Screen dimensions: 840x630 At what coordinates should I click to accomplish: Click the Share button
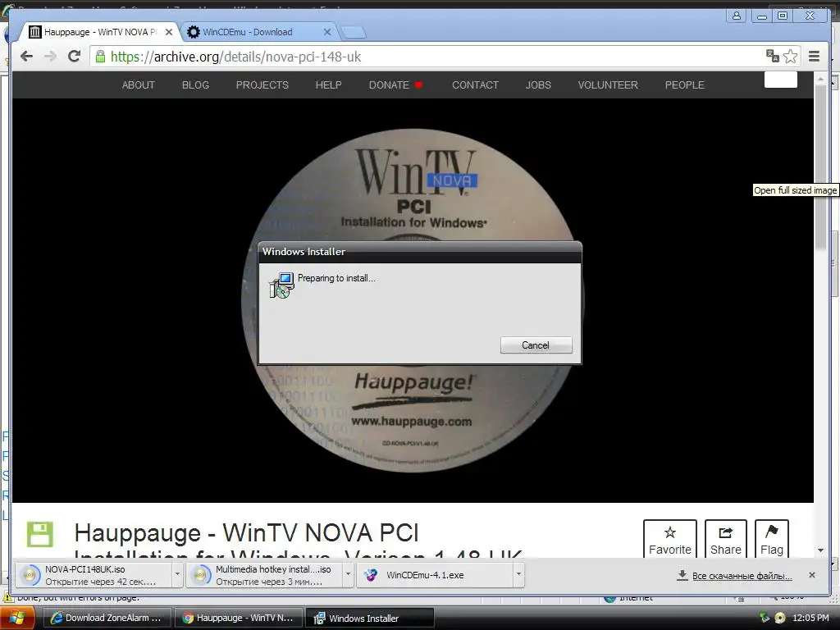tap(725, 540)
